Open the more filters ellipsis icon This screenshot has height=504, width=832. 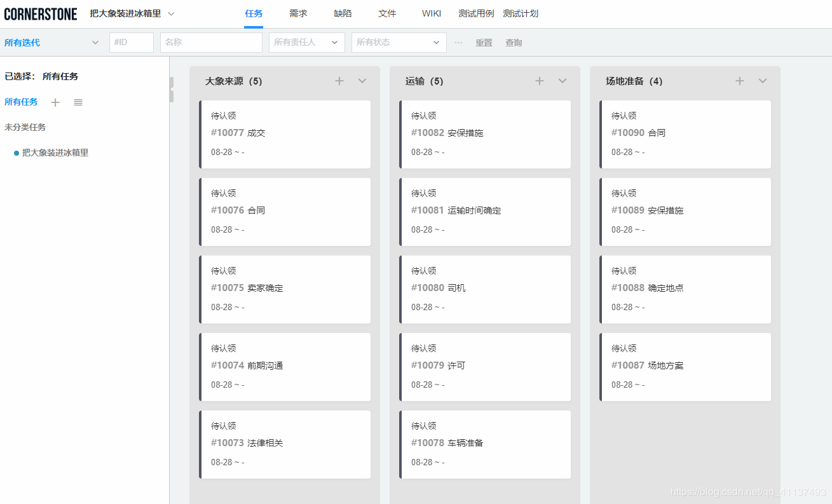(x=459, y=42)
